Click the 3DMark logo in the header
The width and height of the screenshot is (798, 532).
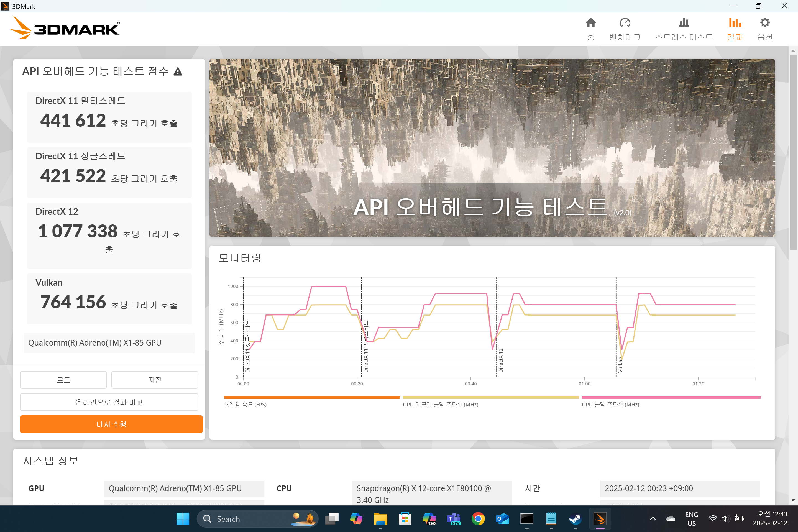coord(65,28)
